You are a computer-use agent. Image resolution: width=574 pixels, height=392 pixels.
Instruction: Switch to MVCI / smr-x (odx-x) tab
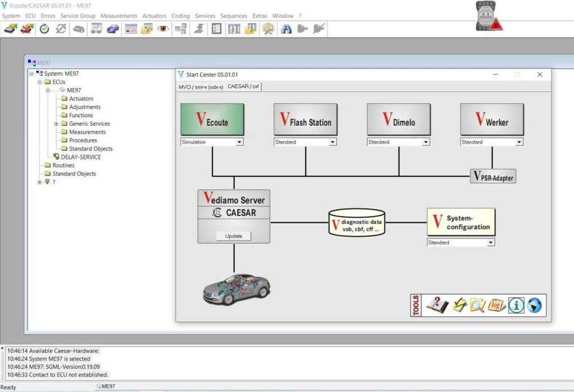[200, 87]
